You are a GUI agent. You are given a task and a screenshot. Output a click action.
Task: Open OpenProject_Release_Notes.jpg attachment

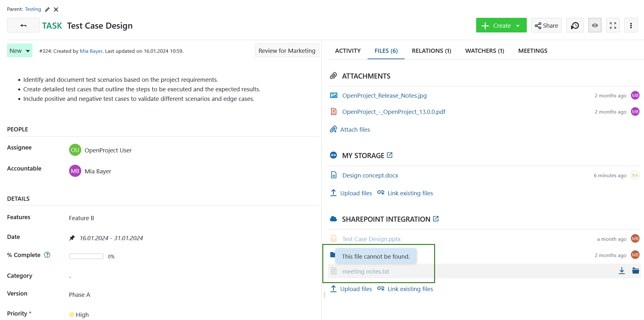pyautogui.click(x=384, y=95)
